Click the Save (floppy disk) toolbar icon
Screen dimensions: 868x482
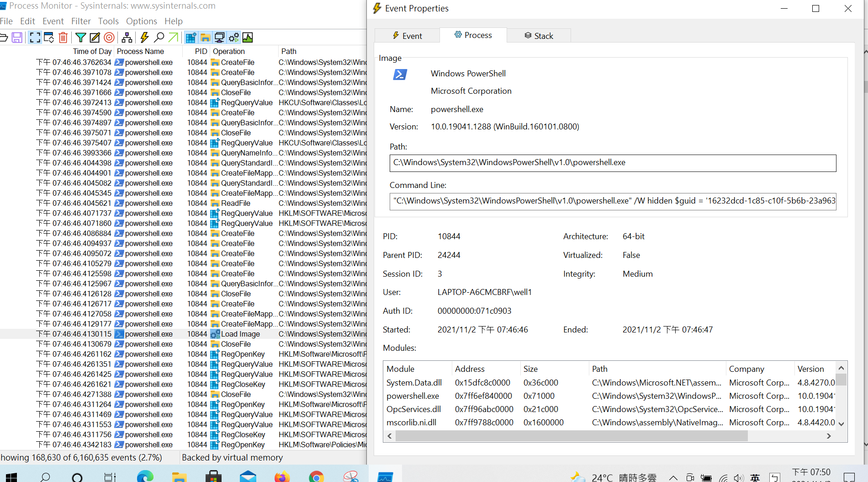point(17,37)
